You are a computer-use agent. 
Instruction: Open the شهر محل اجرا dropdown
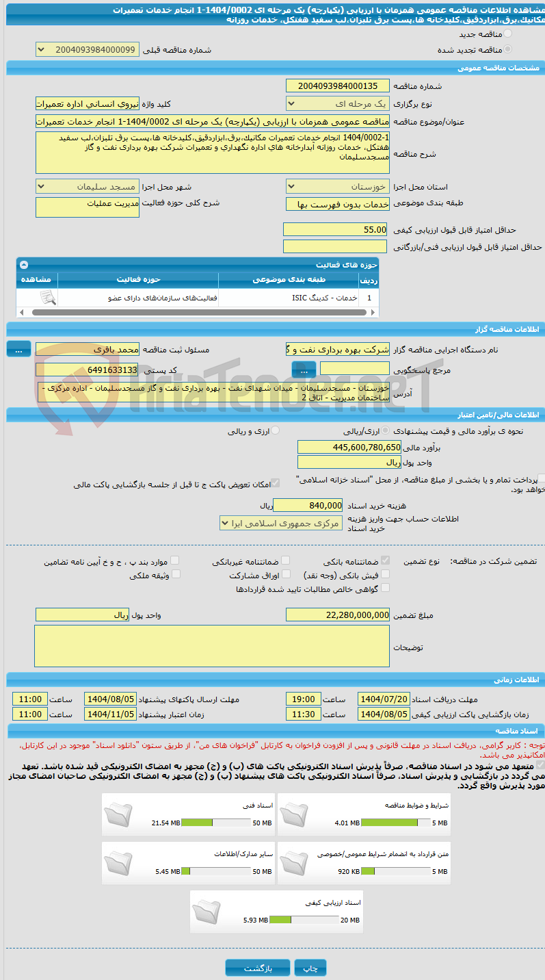tap(87, 186)
